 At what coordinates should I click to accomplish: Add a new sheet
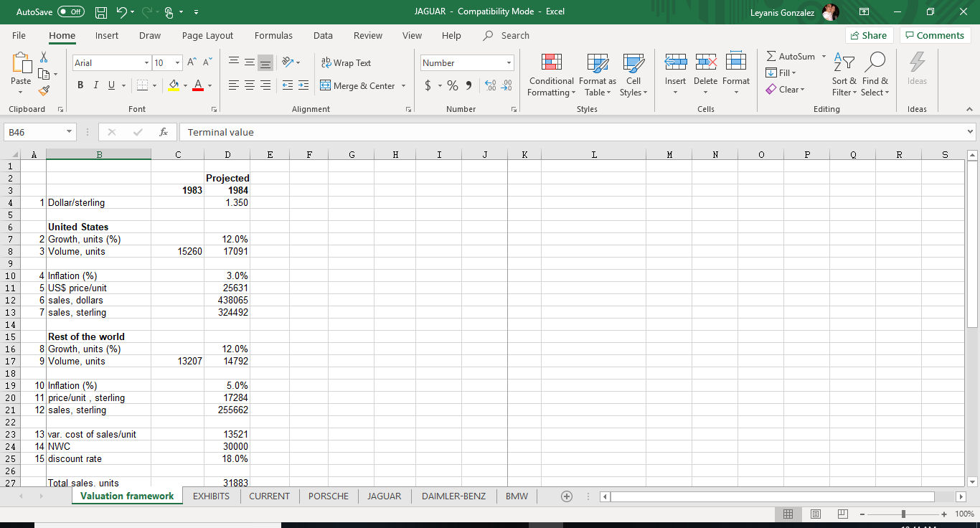point(567,496)
